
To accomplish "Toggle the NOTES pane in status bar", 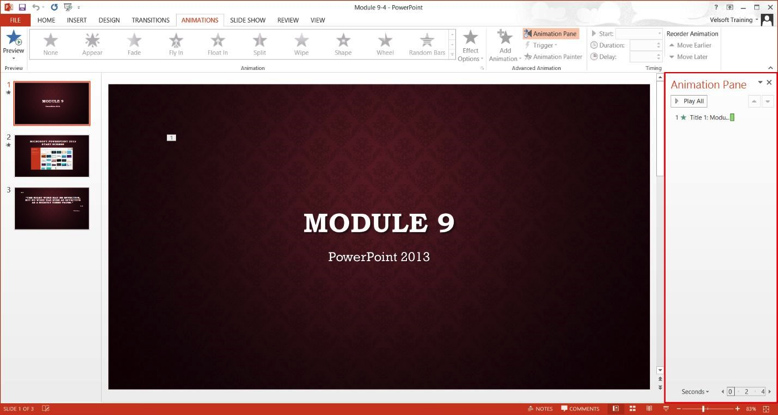I will (x=540, y=409).
